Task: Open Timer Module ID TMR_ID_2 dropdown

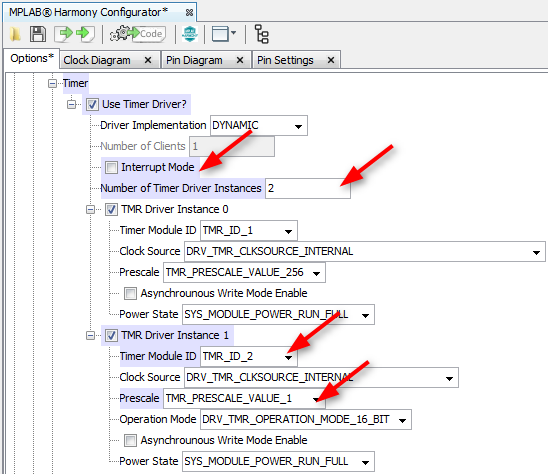Action: [x=249, y=357]
